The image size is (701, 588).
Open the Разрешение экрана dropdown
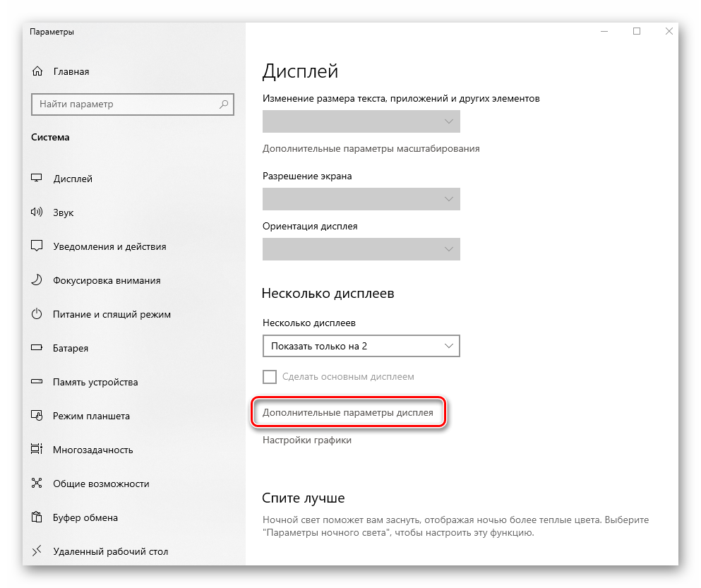(x=361, y=199)
